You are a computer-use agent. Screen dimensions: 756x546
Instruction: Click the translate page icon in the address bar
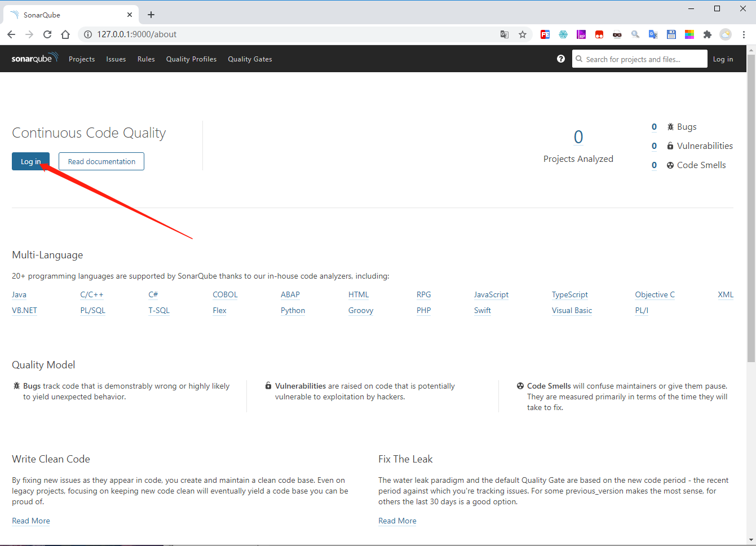(505, 34)
